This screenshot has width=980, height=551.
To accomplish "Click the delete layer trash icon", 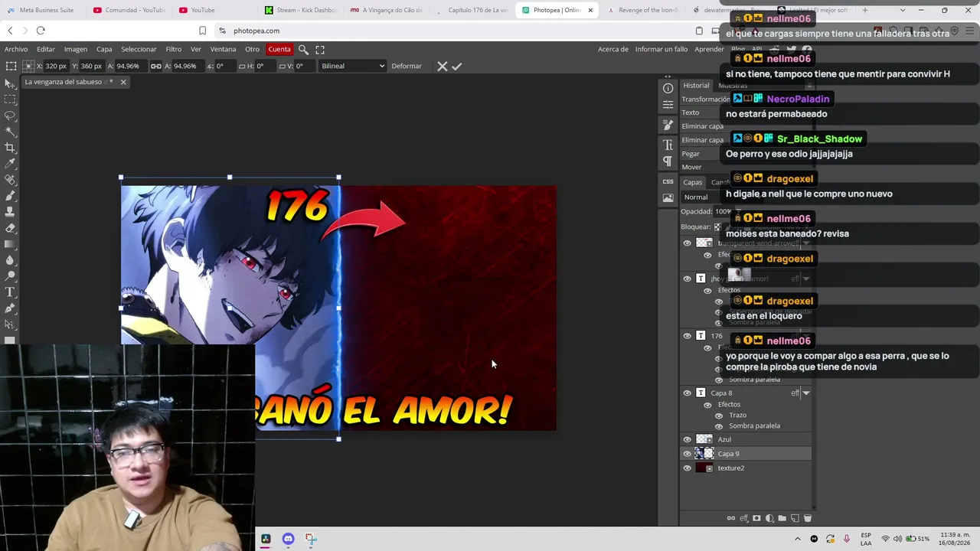I will (x=807, y=518).
